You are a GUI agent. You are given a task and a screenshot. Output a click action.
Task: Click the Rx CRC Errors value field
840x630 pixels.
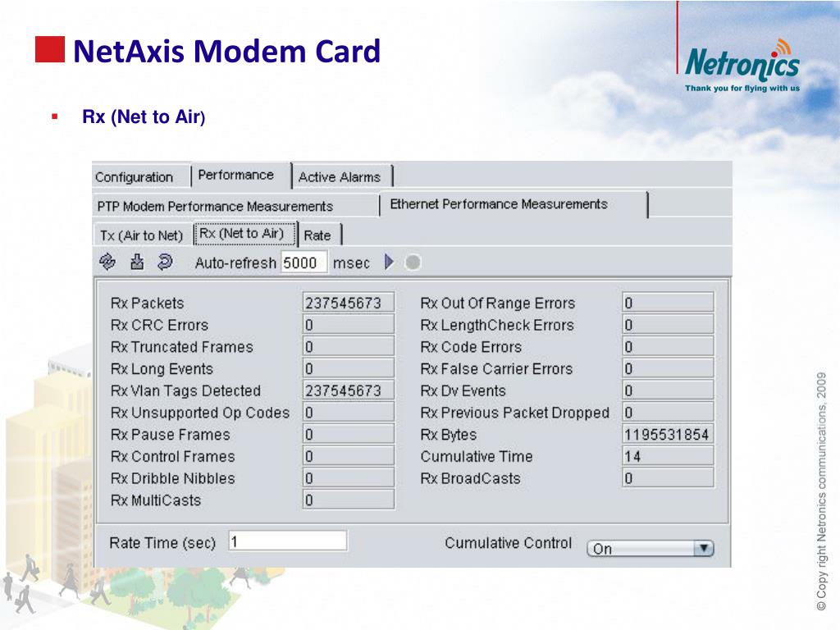pyautogui.click(x=348, y=325)
